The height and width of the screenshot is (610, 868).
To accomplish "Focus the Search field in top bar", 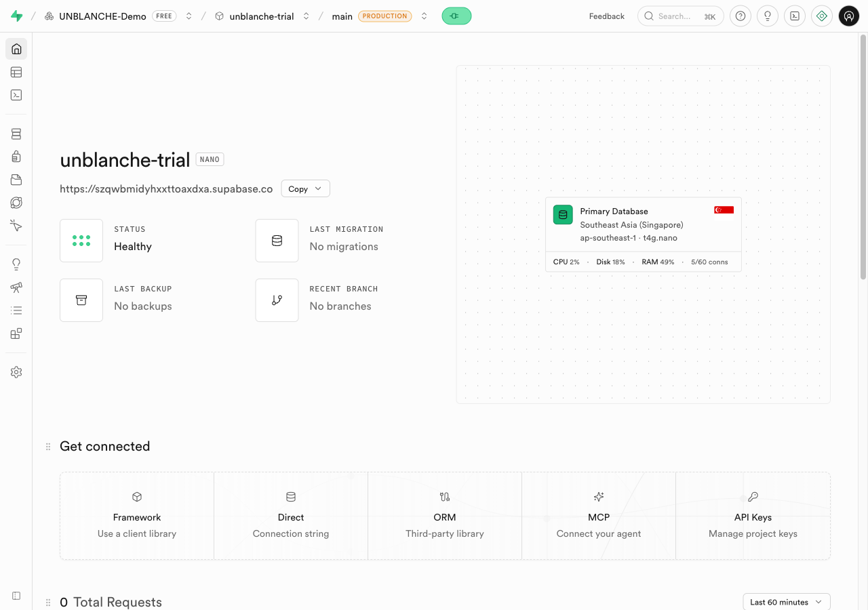I will 681,16.
